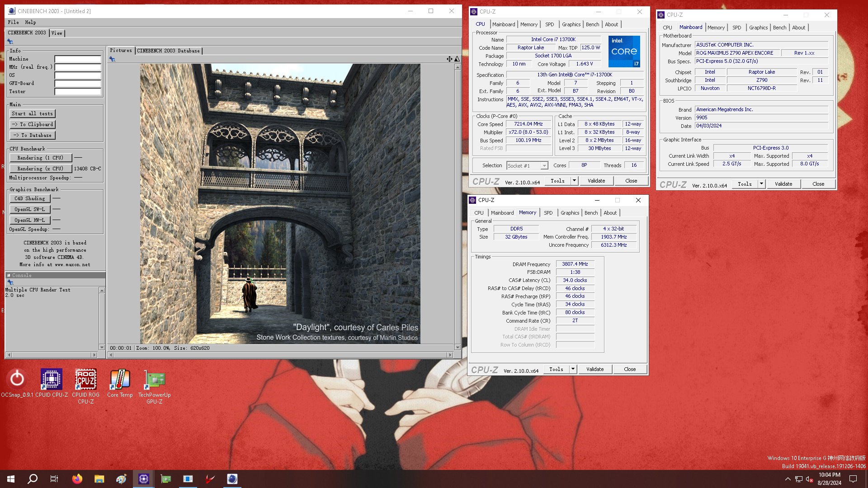Click Close button in CPU-Z Memory window
Screen dimensions: 868x488
[x=629, y=369]
